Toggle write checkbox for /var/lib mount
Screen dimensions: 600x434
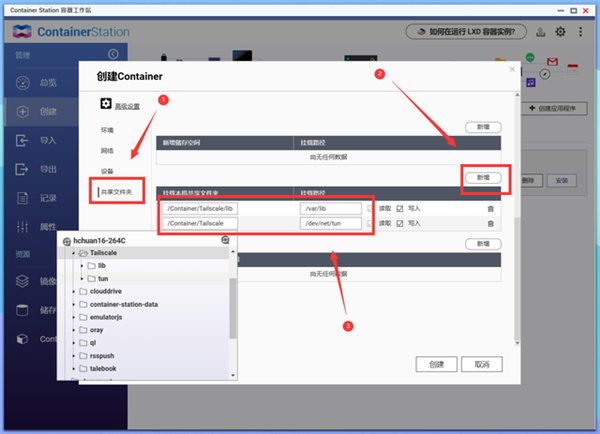tap(400, 209)
